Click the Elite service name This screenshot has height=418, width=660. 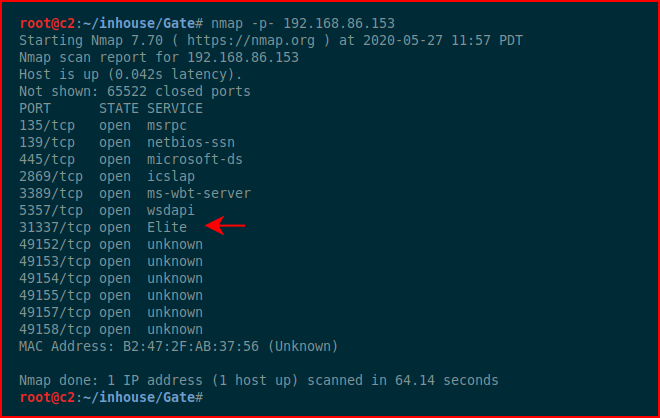click(x=167, y=227)
